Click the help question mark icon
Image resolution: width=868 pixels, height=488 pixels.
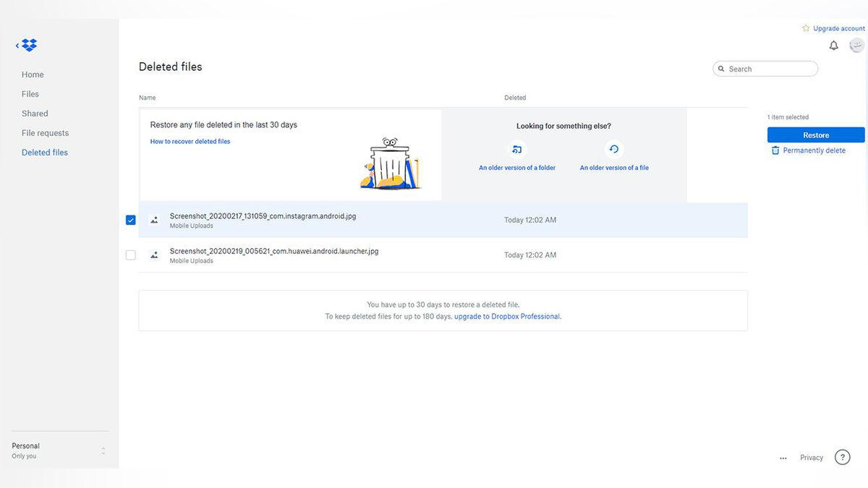pyautogui.click(x=842, y=457)
